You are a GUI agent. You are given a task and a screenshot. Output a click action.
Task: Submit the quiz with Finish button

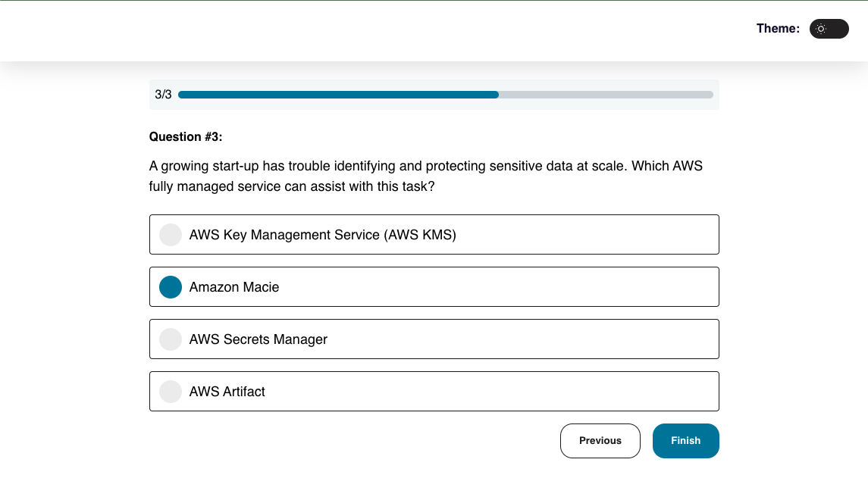click(686, 441)
